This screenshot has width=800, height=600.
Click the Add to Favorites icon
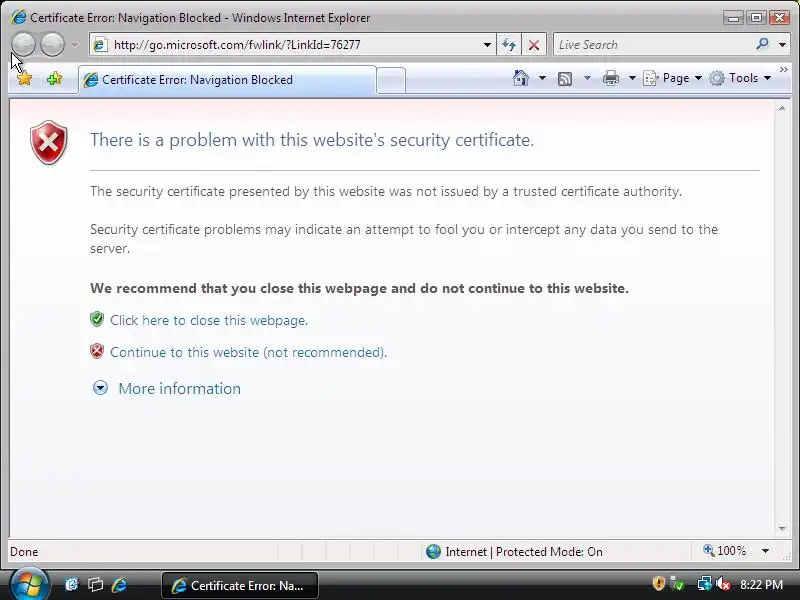point(54,79)
